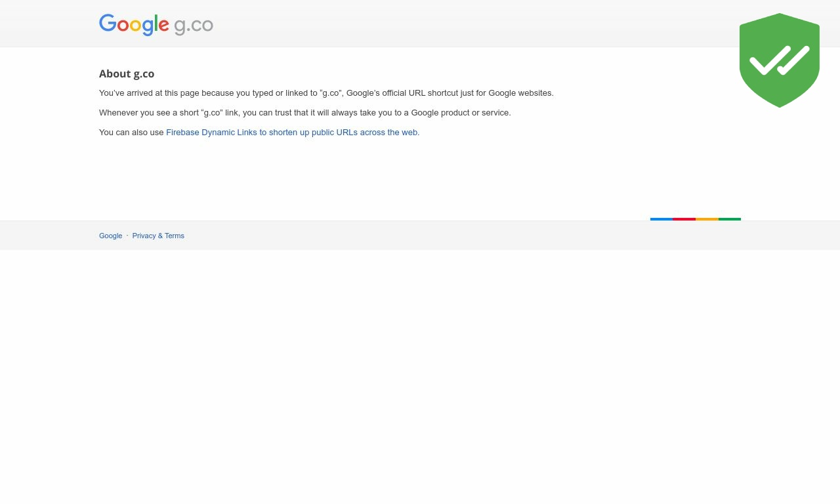840x504 pixels.
Task: Click the Google logo in the header
Action: pos(135,25)
